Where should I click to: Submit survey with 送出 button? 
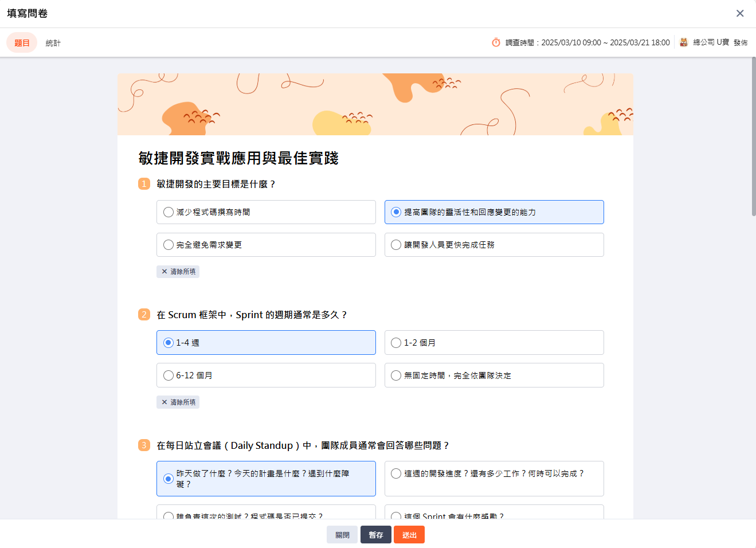[x=409, y=535]
